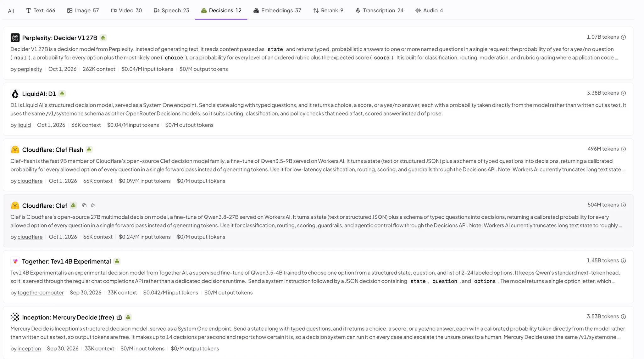The width and height of the screenshot is (644, 359).
Task: Open the LiquidAI: D1 model title
Action: (x=39, y=94)
